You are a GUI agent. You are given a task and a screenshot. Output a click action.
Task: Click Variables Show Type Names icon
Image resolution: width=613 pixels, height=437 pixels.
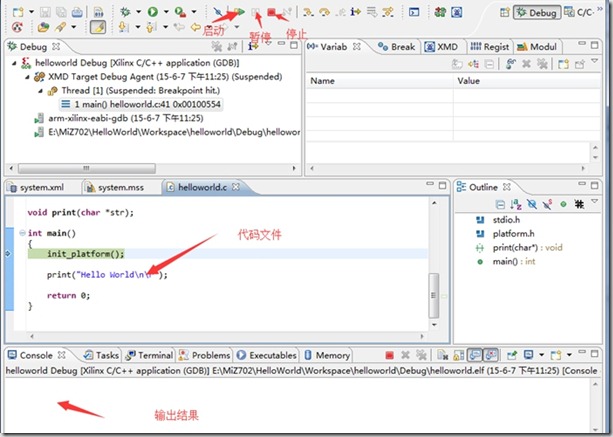(457, 64)
